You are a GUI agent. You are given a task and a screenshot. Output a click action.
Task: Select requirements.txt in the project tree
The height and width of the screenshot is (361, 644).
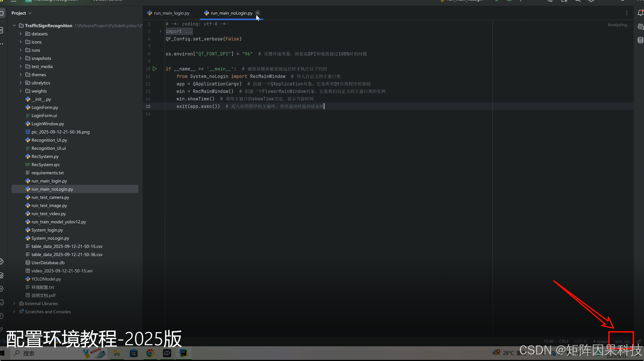coord(47,173)
